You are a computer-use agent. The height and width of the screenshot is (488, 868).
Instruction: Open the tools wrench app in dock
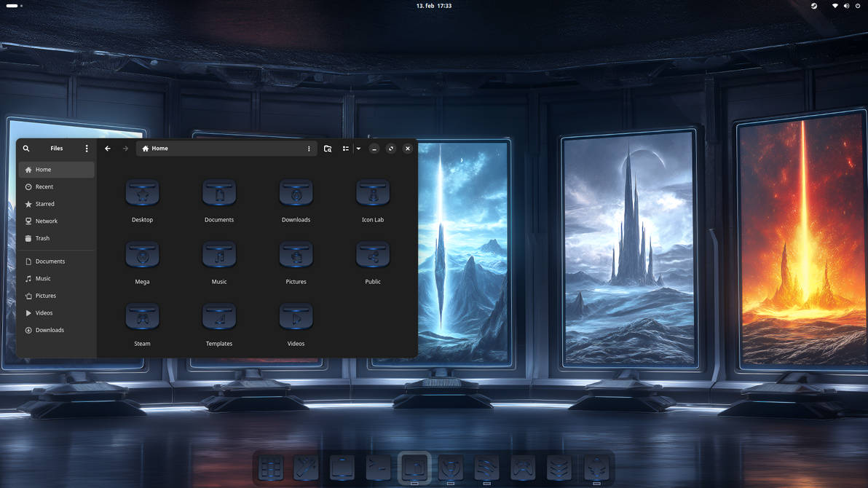tap(306, 468)
